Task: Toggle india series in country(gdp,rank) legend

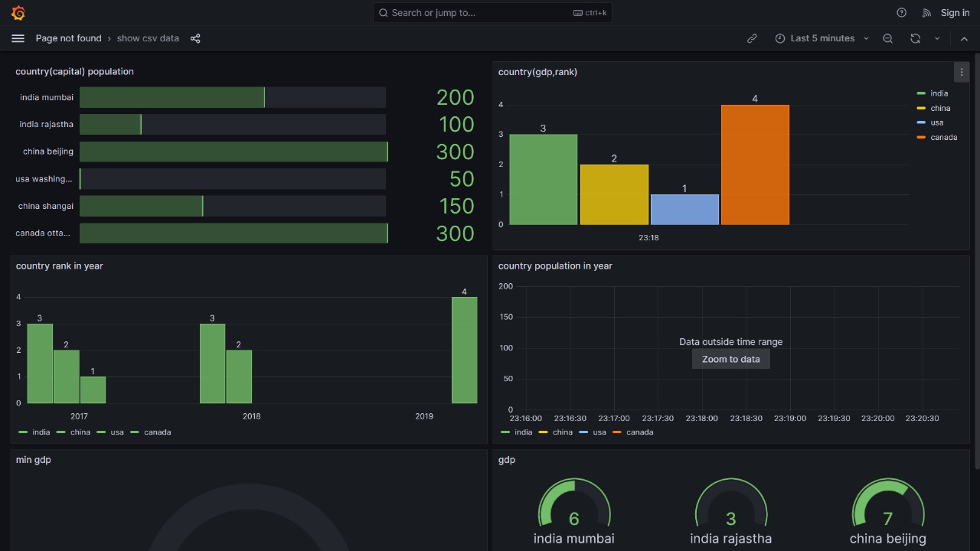Action: click(939, 93)
